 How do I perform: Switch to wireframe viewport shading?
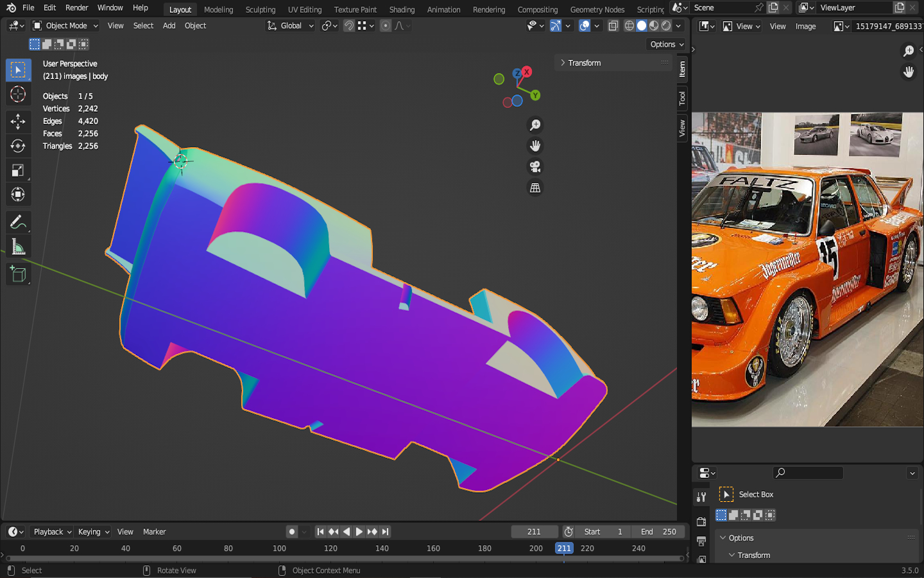tap(629, 26)
